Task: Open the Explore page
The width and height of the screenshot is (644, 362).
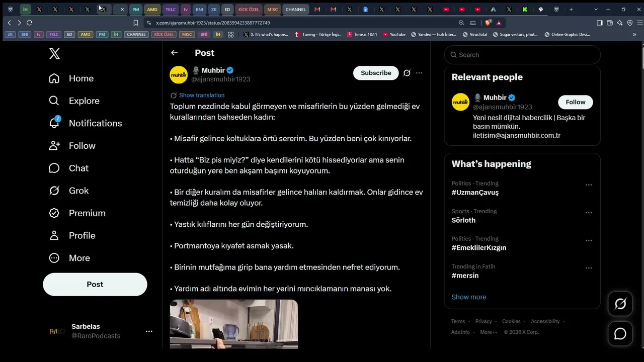Action: pos(74,101)
